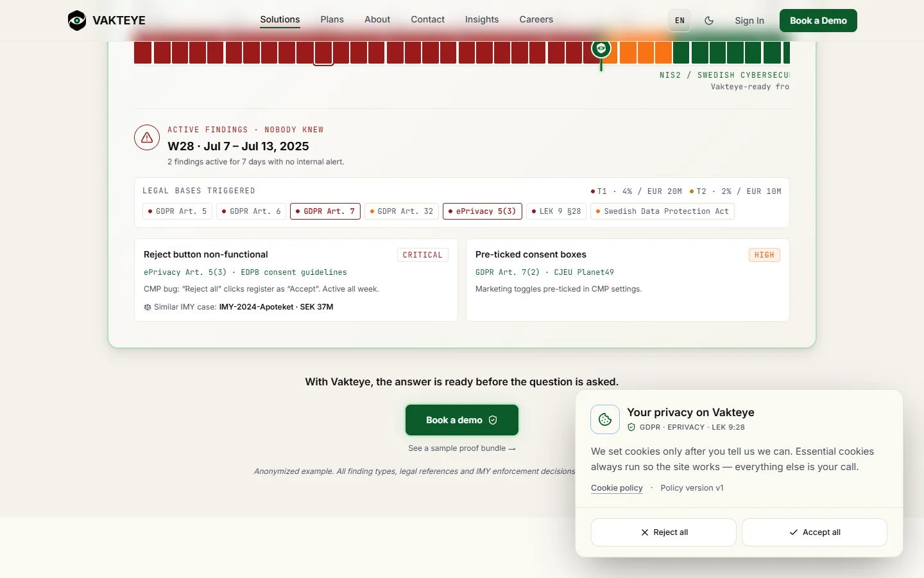Toggle the GDPR Art. 7 chip
The image size is (924, 578).
point(325,211)
